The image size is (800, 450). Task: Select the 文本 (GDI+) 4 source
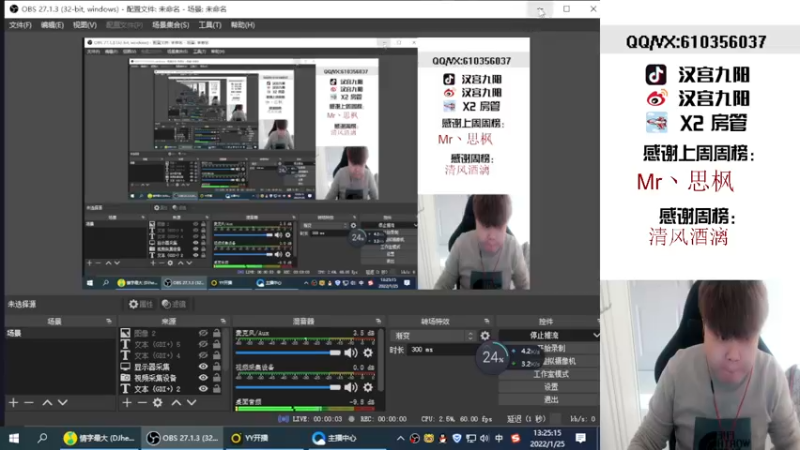(x=158, y=355)
